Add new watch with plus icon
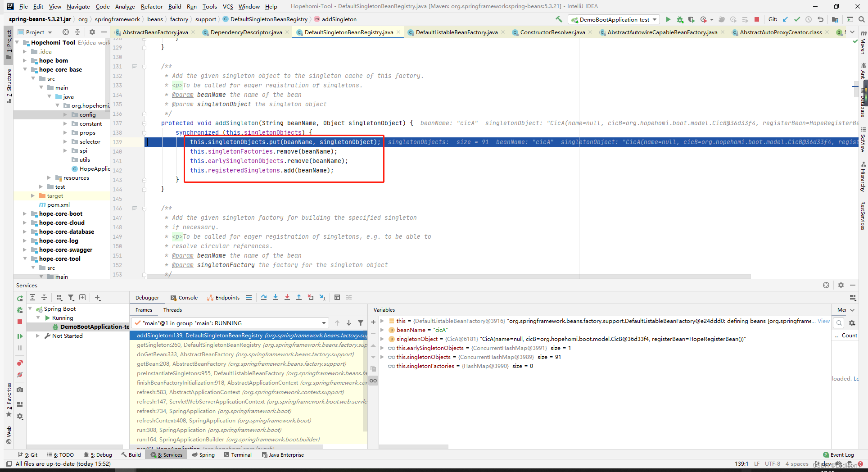 [x=373, y=322]
